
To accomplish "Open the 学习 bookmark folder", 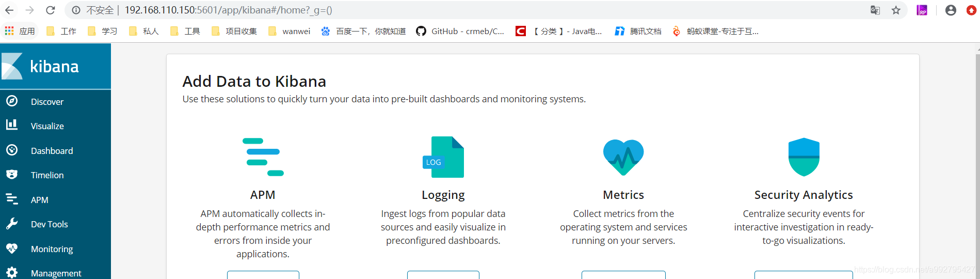I will coord(103,31).
